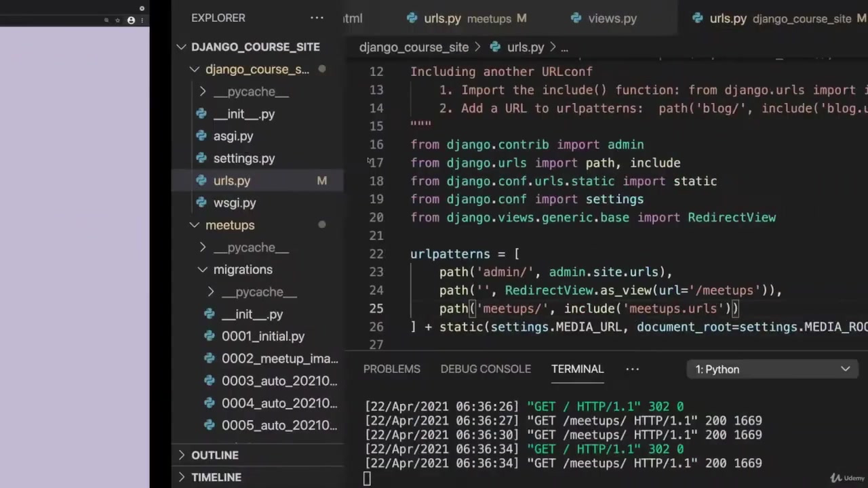Open the Explorer more actions ellipsis
The image size is (868, 488).
pos(317,18)
